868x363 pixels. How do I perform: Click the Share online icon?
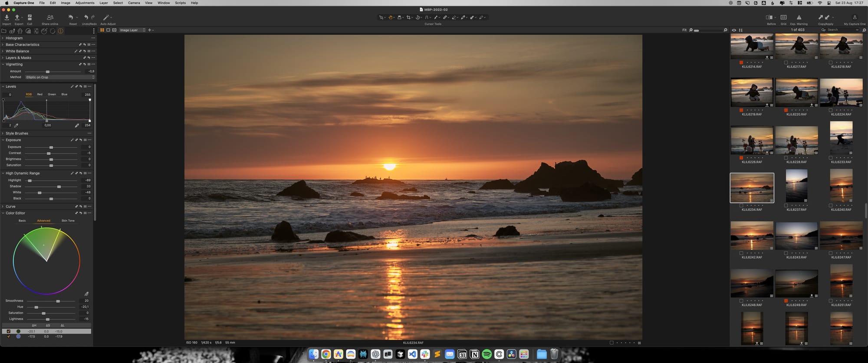[50, 17]
